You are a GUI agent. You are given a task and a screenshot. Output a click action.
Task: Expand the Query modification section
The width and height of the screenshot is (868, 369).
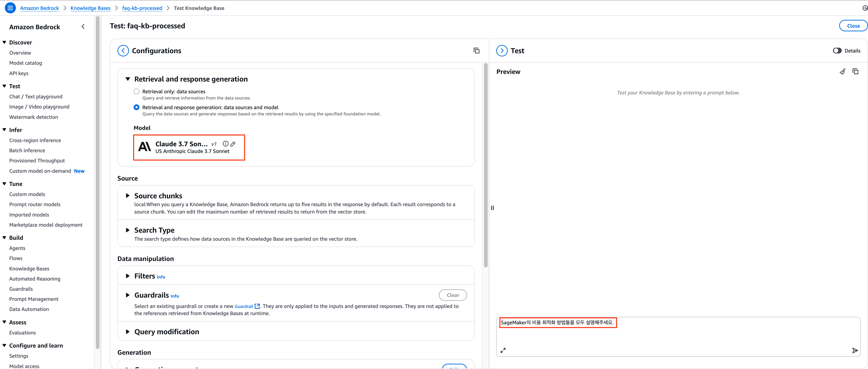128,332
